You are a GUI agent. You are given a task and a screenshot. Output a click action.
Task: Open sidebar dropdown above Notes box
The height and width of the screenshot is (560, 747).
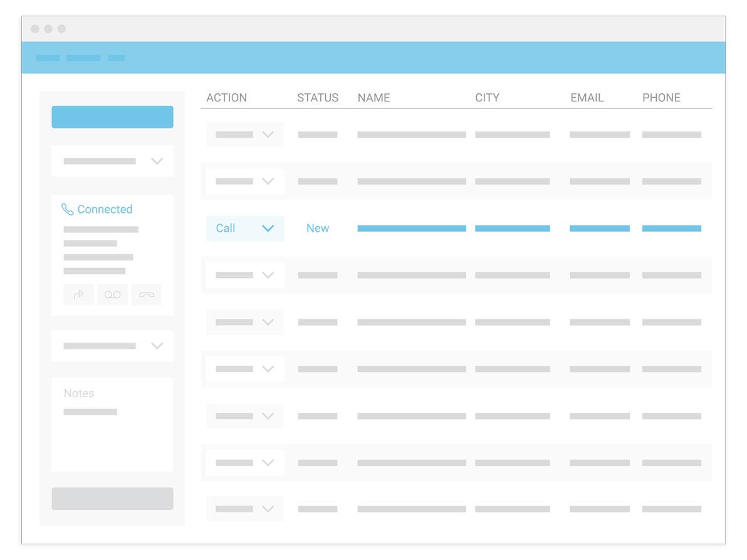112,346
